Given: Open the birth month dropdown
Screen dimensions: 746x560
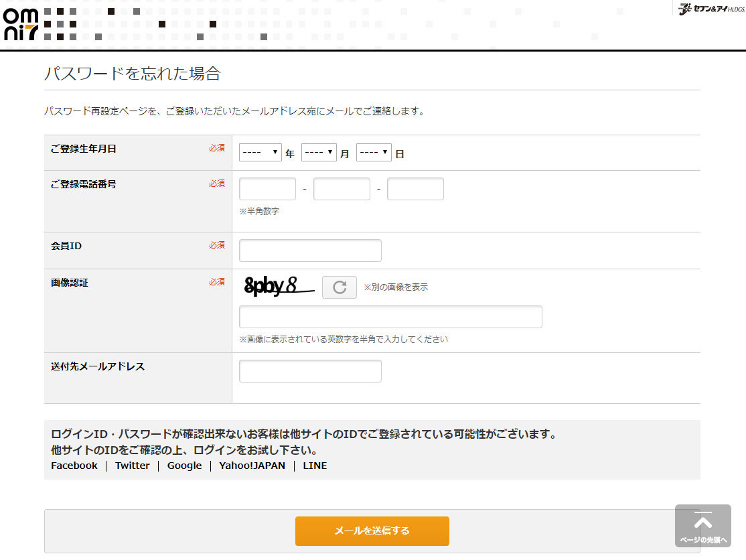Looking at the screenshot, I should [319, 153].
